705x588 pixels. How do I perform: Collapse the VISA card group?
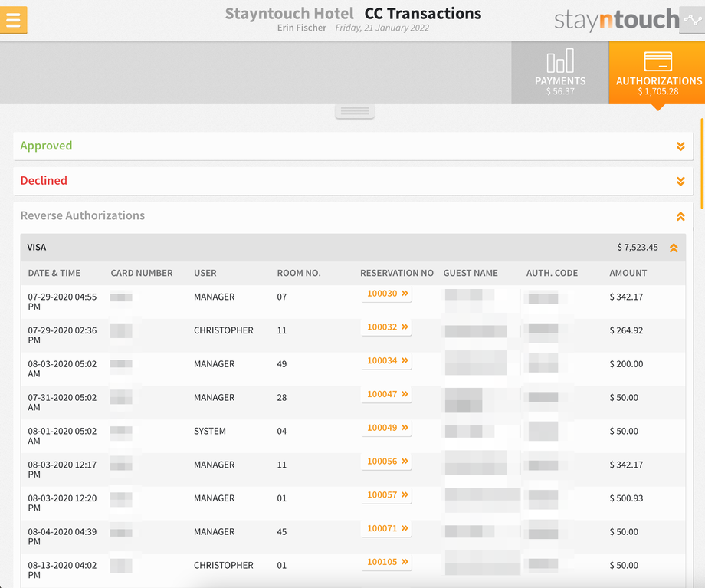pyautogui.click(x=674, y=248)
